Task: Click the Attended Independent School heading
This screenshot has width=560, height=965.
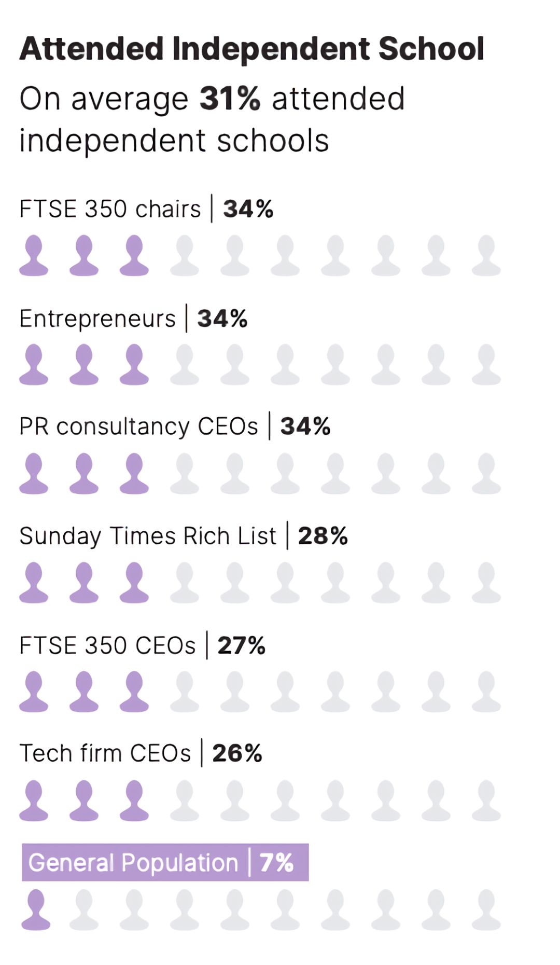Action: [x=251, y=49]
